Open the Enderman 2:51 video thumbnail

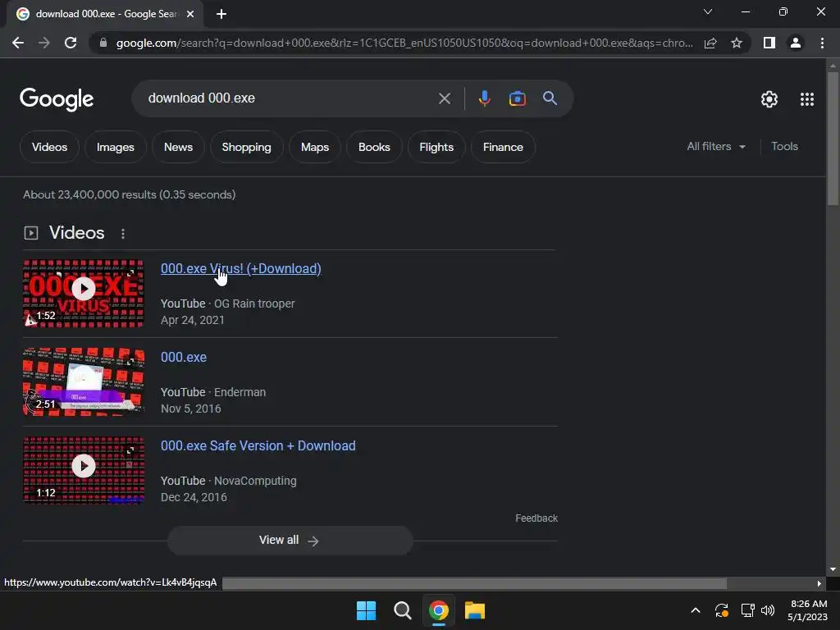(84, 381)
